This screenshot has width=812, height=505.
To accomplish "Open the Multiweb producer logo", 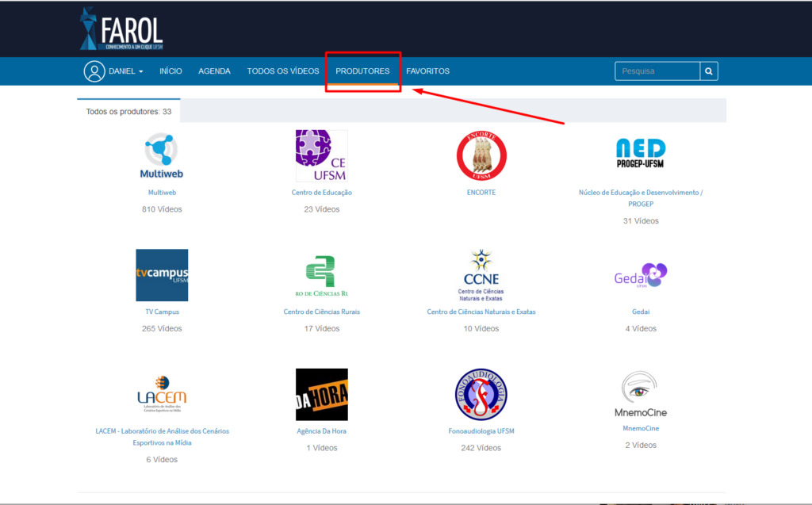I will tap(162, 156).
